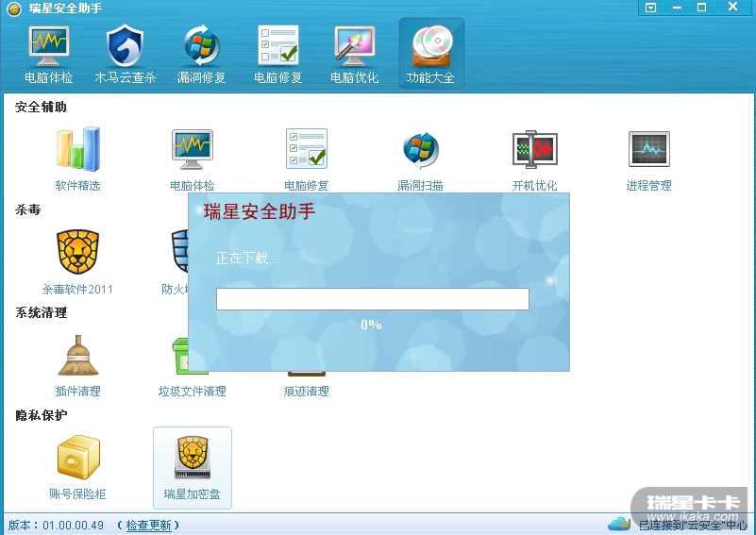Click the download progress bar
The image size is (756, 535).
373,299
